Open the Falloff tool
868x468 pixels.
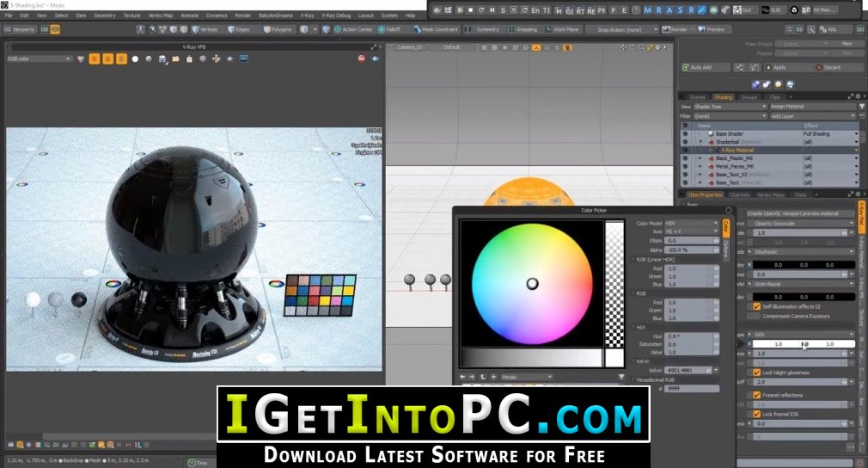[x=389, y=29]
